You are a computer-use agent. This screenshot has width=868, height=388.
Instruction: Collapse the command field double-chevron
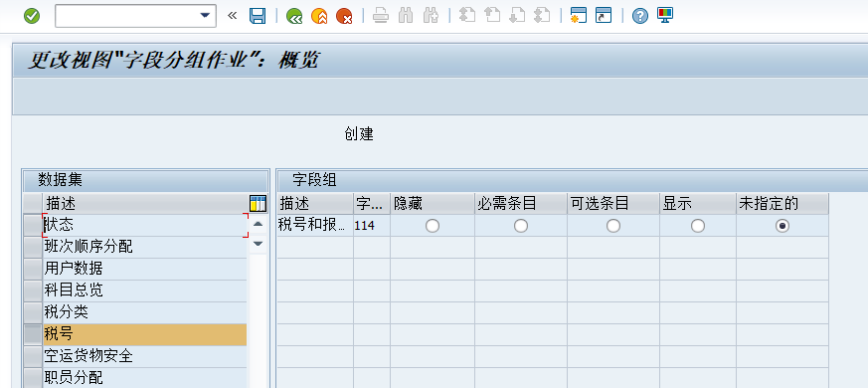(x=232, y=16)
